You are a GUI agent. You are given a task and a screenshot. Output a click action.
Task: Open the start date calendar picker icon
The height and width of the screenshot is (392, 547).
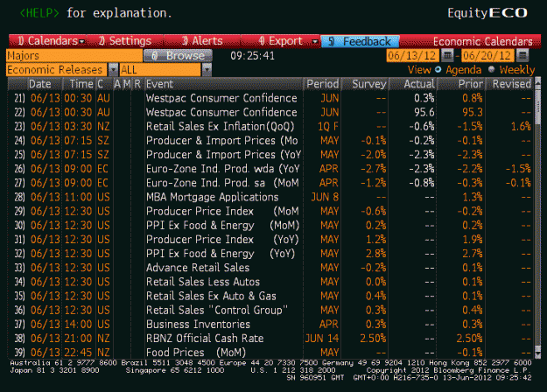pyautogui.click(x=447, y=55)
